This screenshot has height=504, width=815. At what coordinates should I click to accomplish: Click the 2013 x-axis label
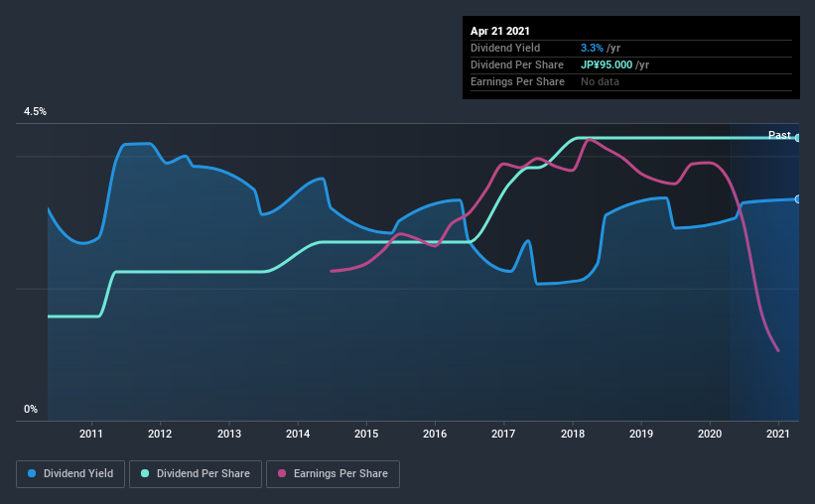coord(228,434)
